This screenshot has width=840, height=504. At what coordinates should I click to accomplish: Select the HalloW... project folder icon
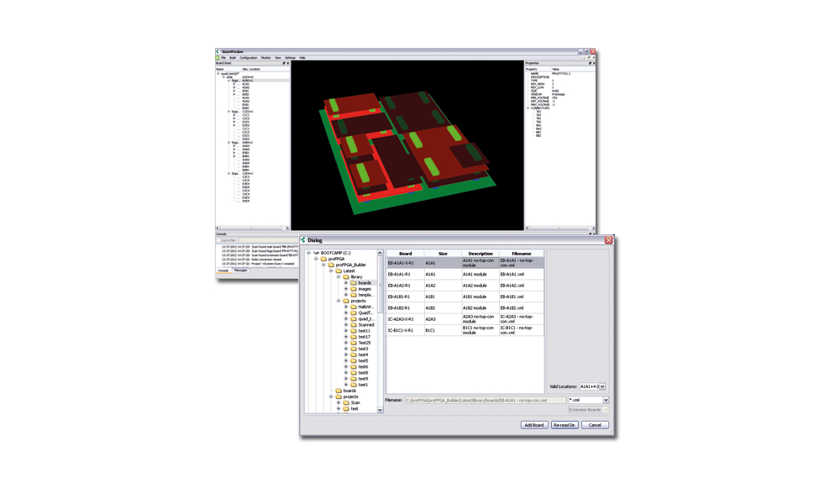(354, 307)
